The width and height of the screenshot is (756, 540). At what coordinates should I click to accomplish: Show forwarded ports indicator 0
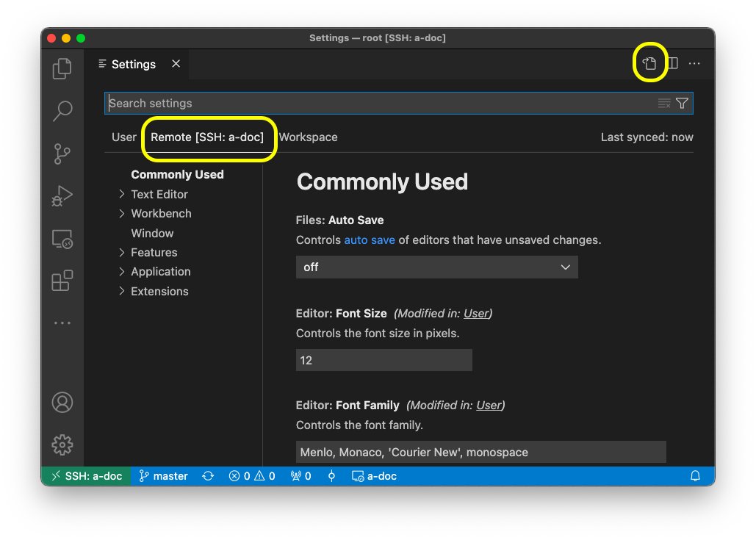pyautogui.click(x=301, y=476)
